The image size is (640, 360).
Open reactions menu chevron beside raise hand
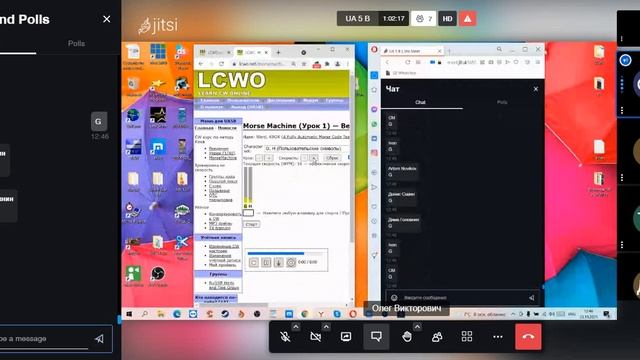click(x=417, y=327)
